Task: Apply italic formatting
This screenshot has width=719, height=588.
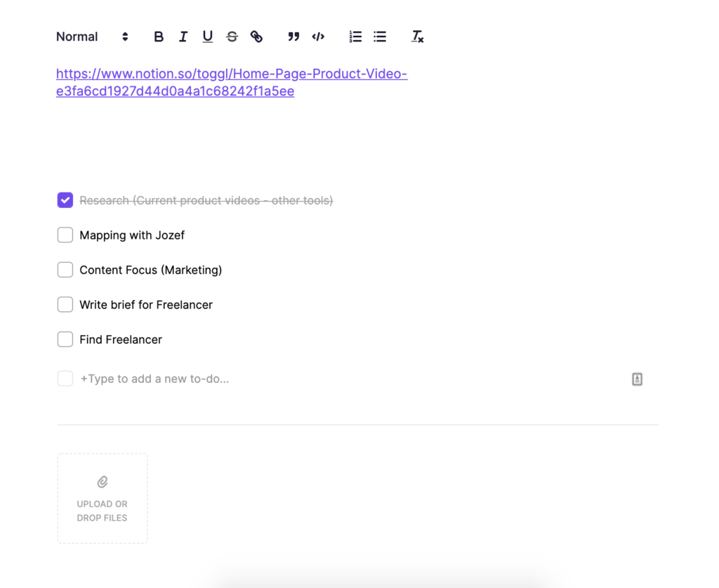Action: 183,37
